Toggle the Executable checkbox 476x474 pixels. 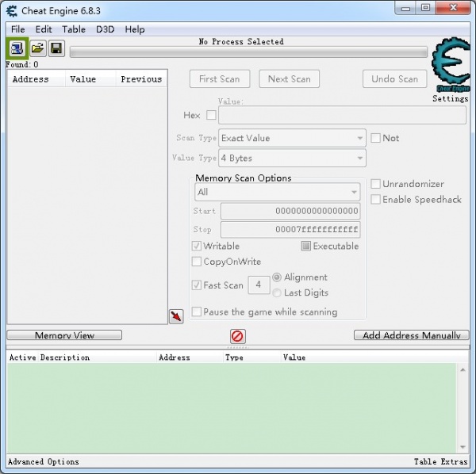(x=305, y=246)
